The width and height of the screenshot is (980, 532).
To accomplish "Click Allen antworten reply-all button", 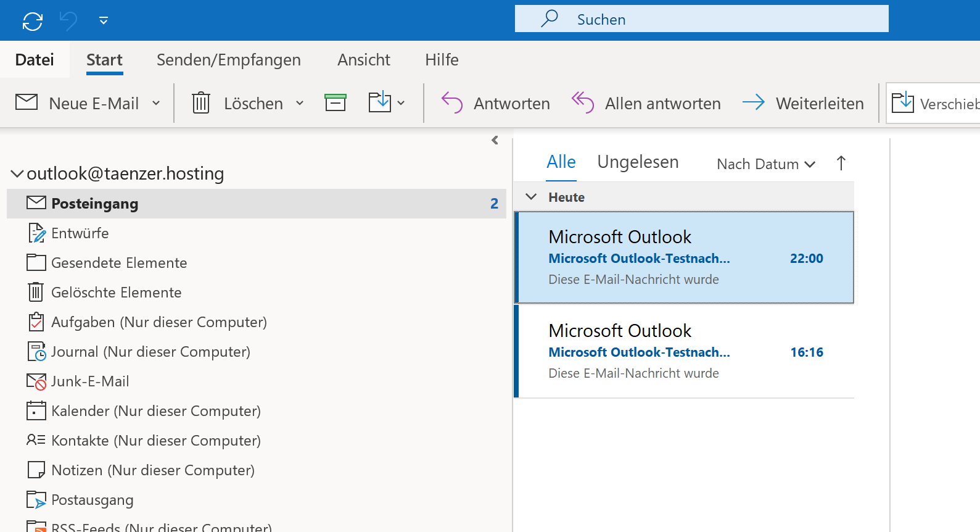I will tap(646, 103).
